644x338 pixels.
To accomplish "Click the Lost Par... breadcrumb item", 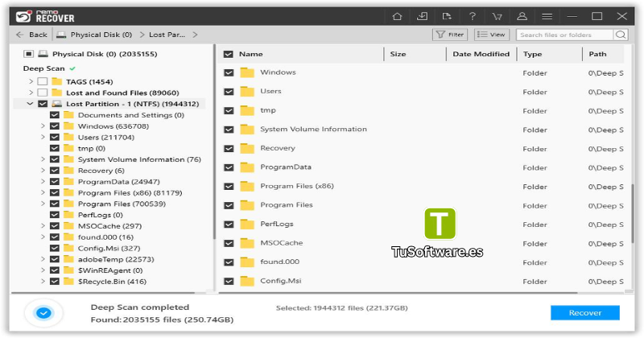I will (x=167, y=35).
